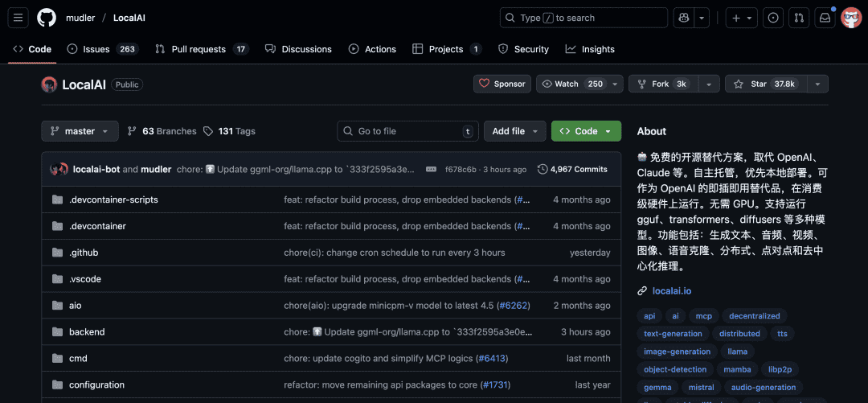
Task: Select the image-generation topic tag
Action: coord(677,352)
